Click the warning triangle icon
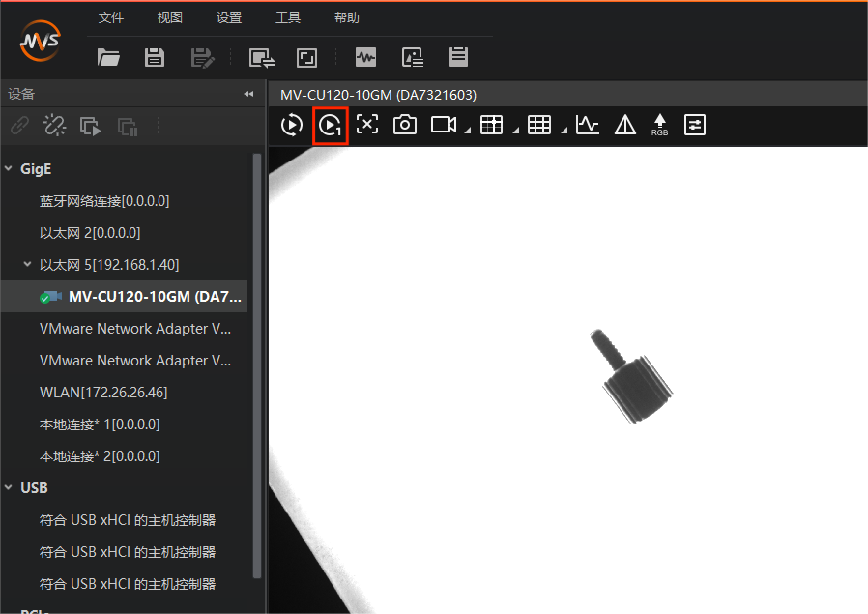868x614 pixels. point(625,125)
